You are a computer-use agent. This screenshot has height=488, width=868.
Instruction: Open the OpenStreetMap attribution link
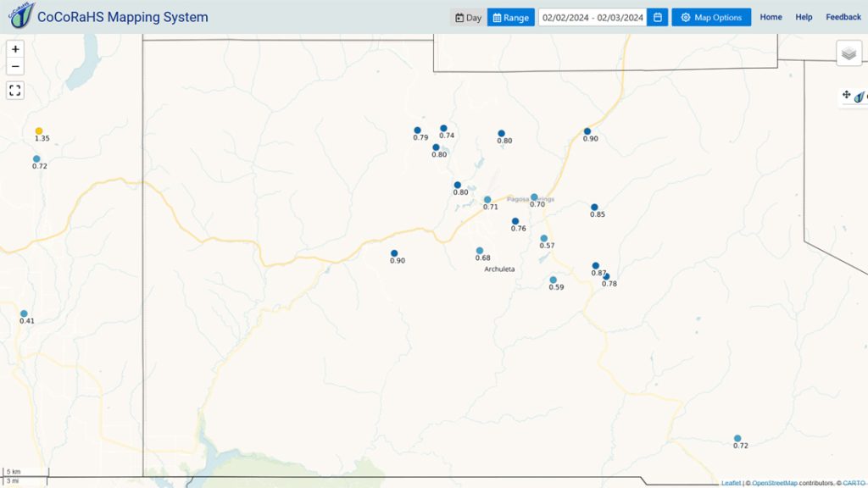click(x=775, y=483)
